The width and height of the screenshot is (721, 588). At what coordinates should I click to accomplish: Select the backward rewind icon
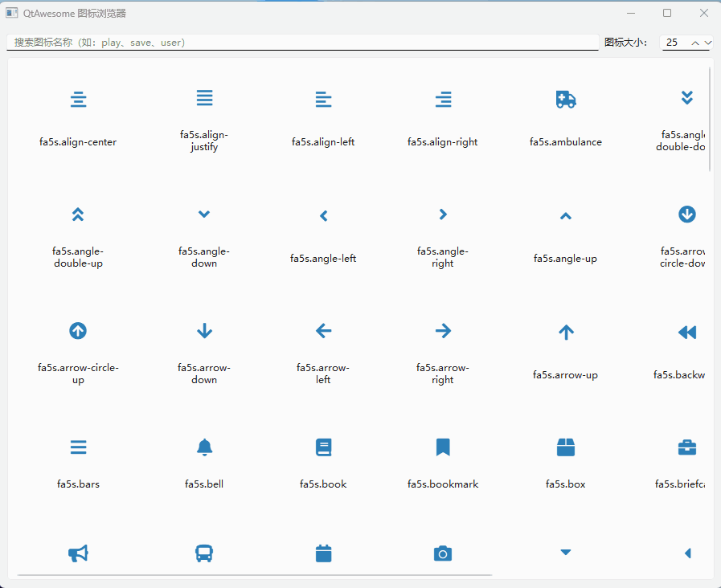[687, 332]
